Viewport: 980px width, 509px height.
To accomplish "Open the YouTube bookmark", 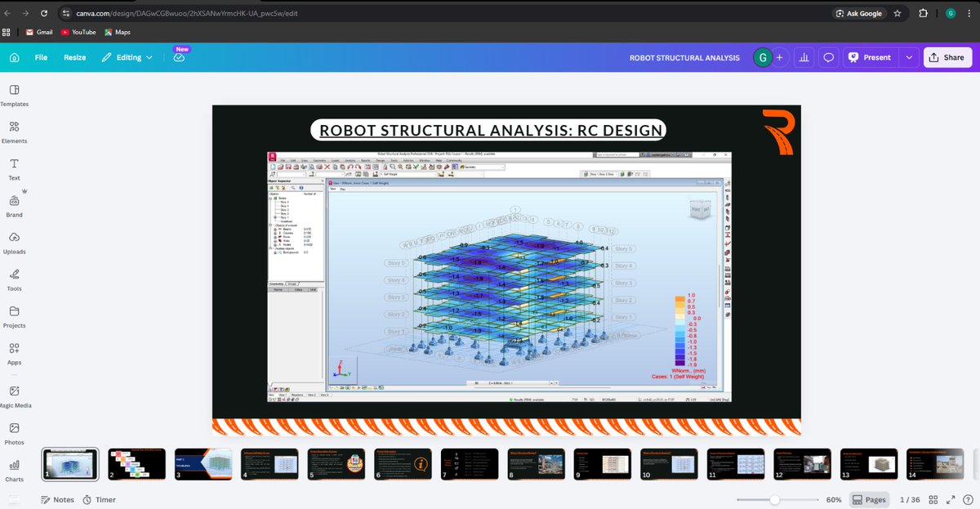I will click(78, 32).
